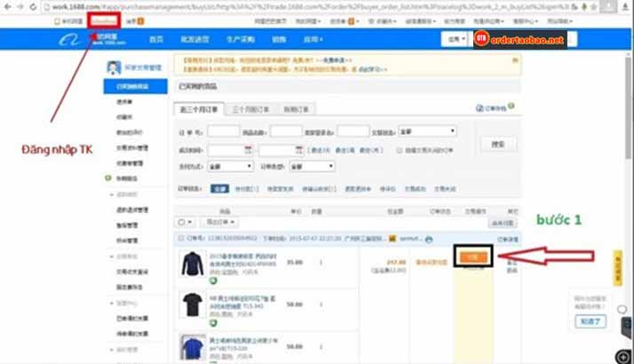Viewport: 634px width, 364px height.
Task: Click the 搜索 search button
Action: coord(498,145)
